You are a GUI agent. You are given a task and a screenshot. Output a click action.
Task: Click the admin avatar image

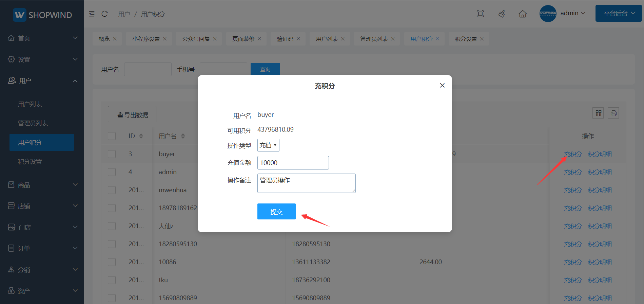[548, 14]
